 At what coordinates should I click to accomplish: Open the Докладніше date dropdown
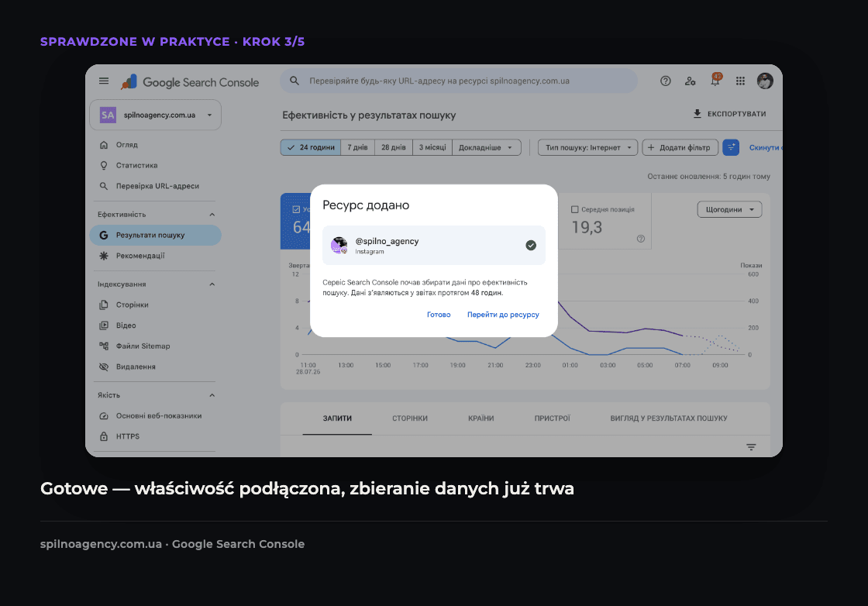[x=486, y=147]
